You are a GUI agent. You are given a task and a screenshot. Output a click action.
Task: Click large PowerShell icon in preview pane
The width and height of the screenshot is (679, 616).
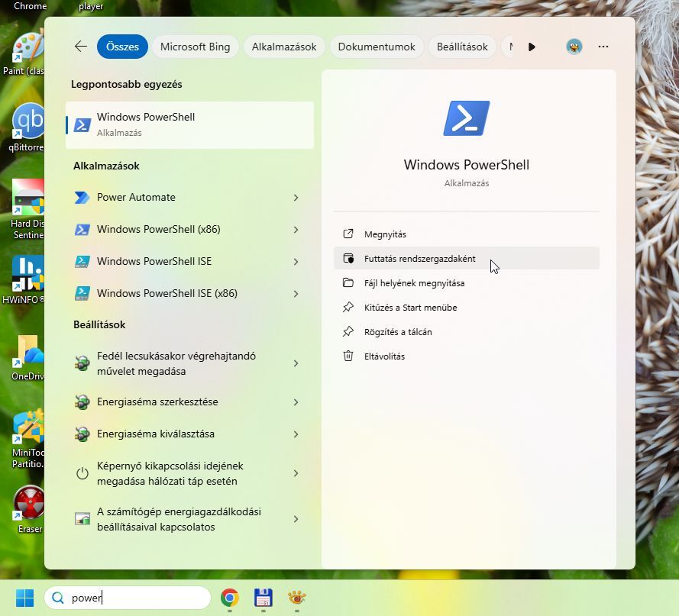pos(467,118)
